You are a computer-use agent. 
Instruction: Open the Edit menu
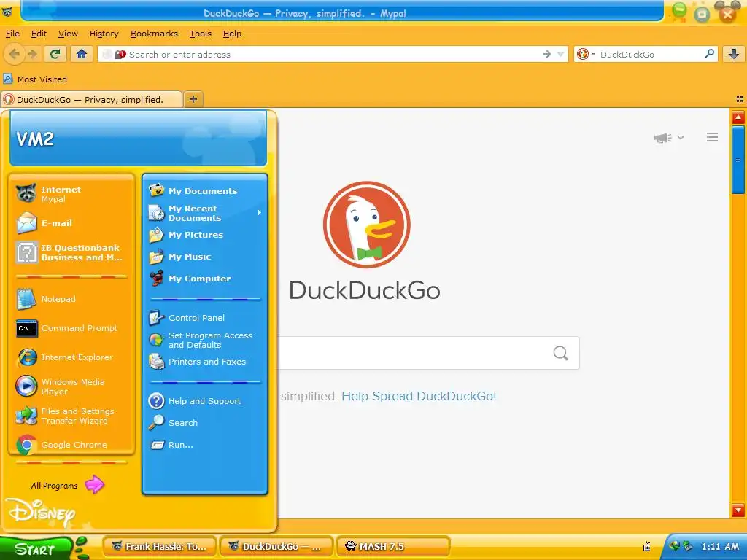[x=39, y=34]
